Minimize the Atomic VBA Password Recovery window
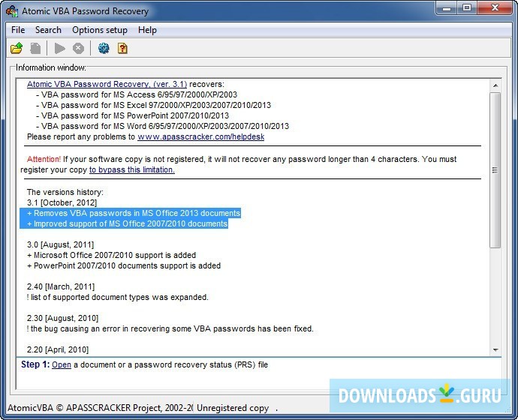This screenshot has height=420, width=518. point(447,8)
